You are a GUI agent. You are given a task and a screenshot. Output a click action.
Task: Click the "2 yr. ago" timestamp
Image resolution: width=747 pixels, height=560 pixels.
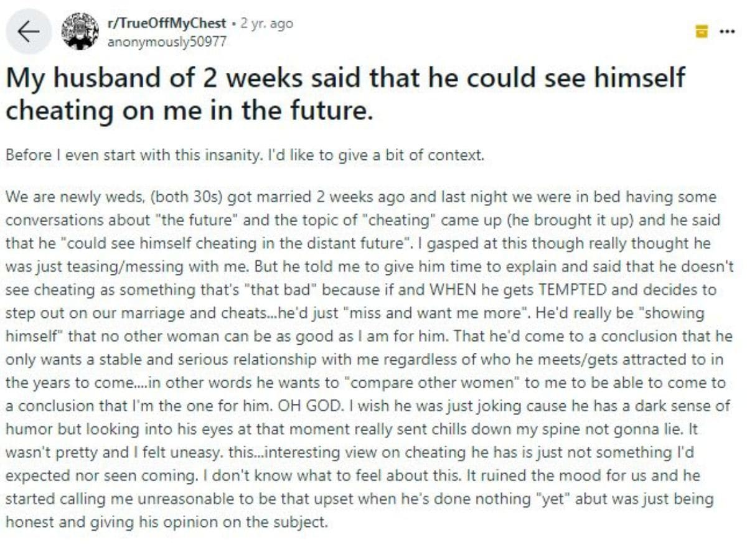click(x=266, y=24)
